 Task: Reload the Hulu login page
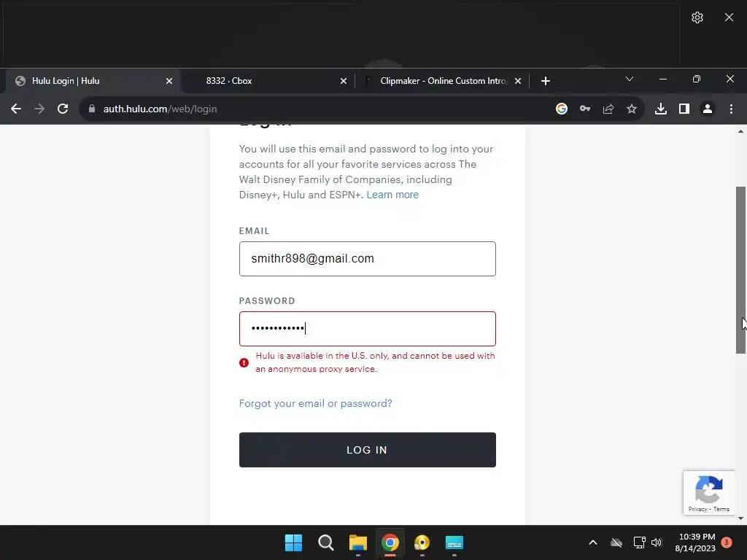pos(63,109)
